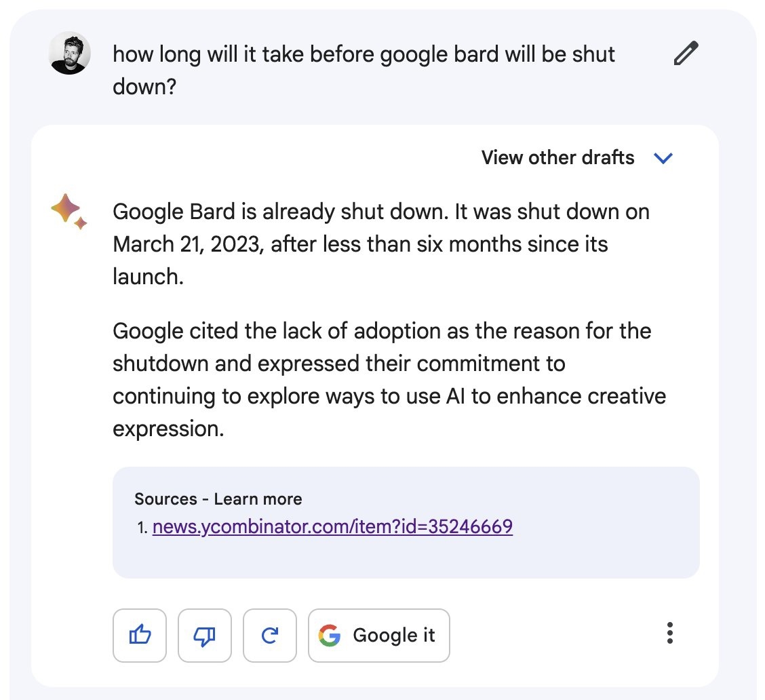Open the news.ycombinator.com source link
This screenshot has width=765, height=700.
pyautogui.click(x=332, y=527)
